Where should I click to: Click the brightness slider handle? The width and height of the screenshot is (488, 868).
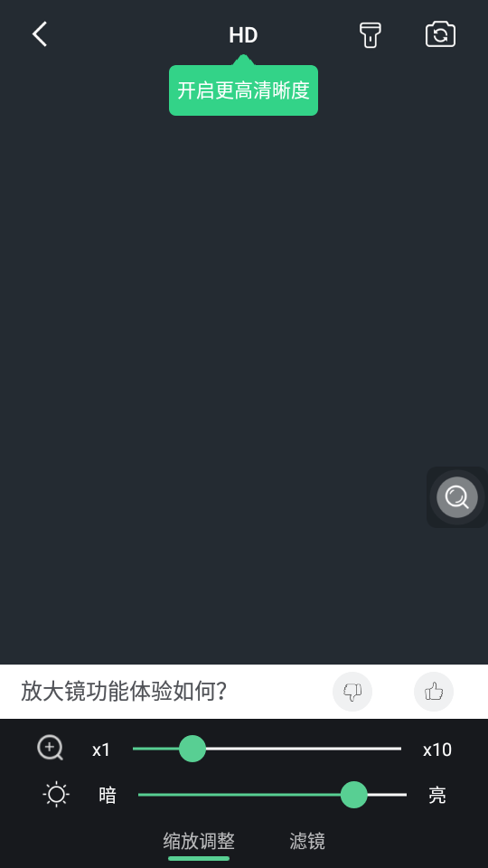point(354,795)
